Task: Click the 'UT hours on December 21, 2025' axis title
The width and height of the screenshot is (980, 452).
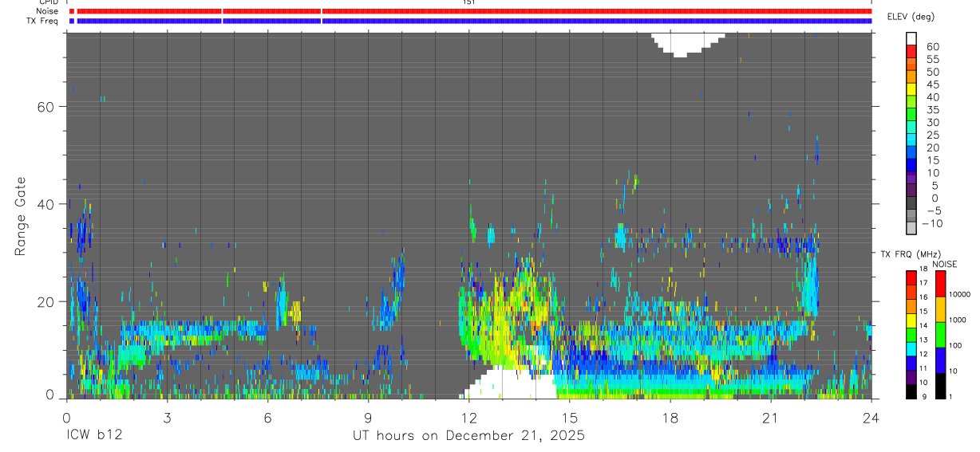Action: click(468, 436)
